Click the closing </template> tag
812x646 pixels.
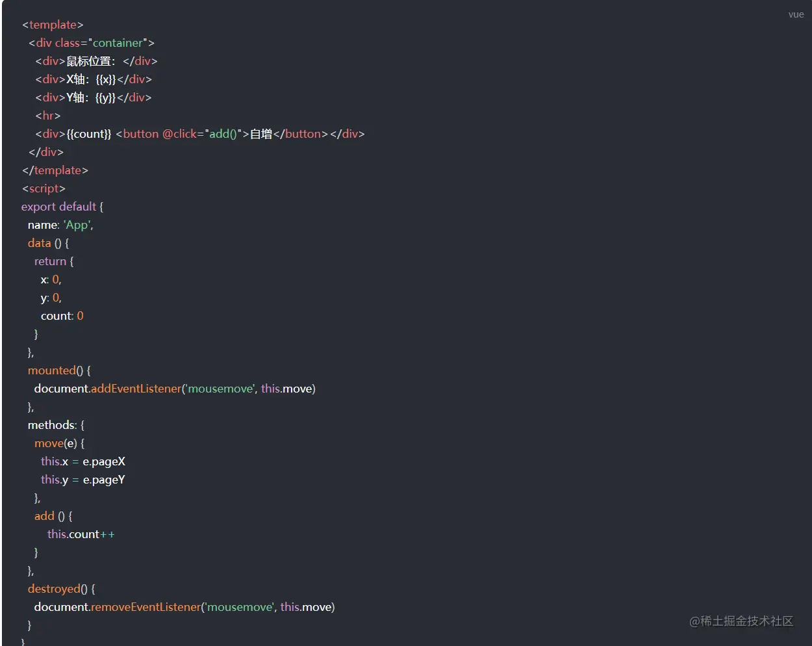pos(55,170)
